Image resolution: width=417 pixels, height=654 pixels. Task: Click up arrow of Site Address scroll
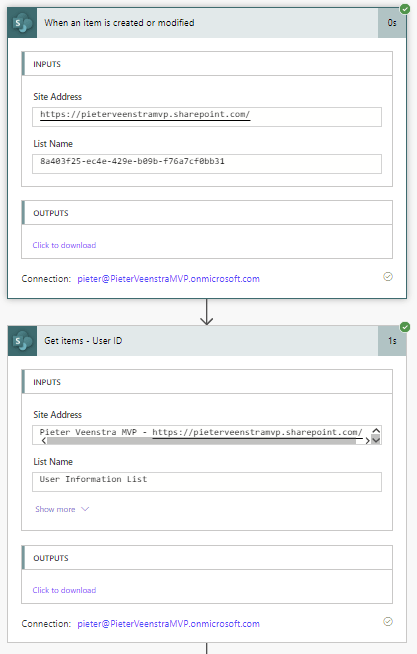376,430
